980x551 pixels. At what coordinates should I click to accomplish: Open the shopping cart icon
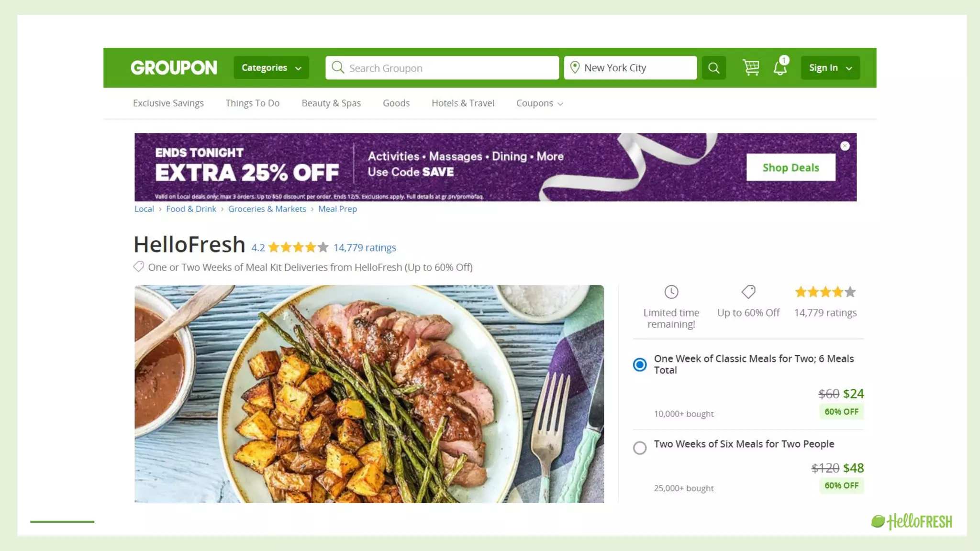pyautogui.click(x=751, y=67)
